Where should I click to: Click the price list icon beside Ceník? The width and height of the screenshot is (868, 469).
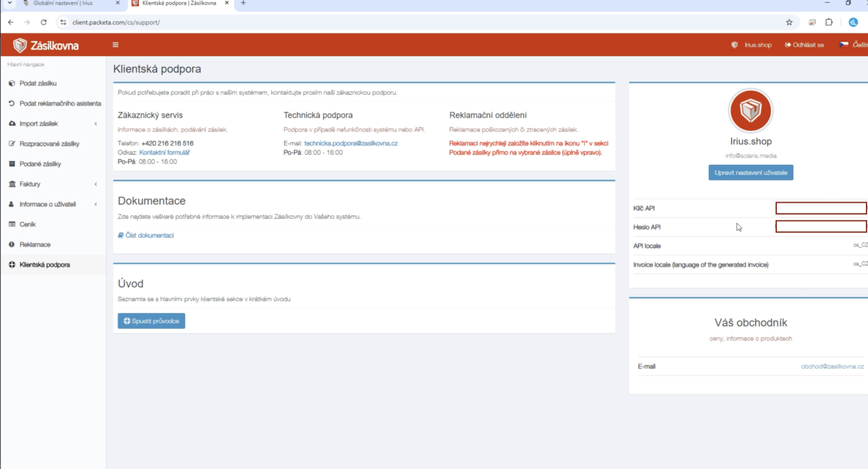(x=12, y=225)
